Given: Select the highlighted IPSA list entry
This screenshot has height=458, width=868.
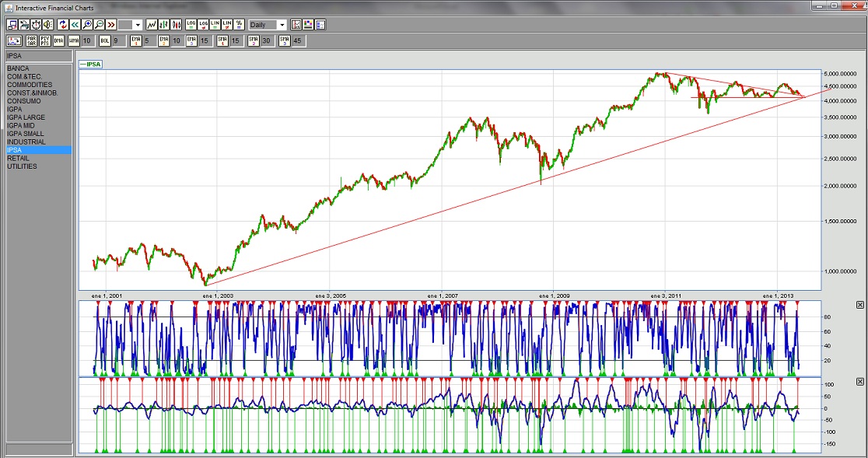Looking at the screenshot, I should coord(39,150).
